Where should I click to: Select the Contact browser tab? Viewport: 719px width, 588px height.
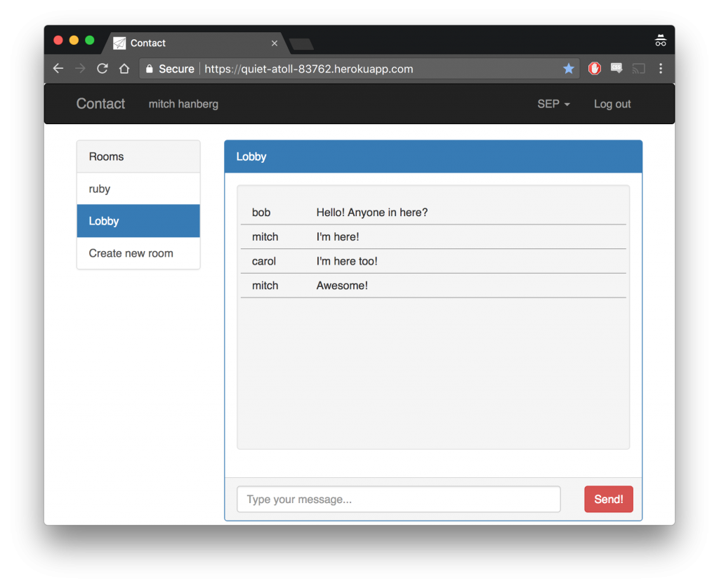(190, 43)
